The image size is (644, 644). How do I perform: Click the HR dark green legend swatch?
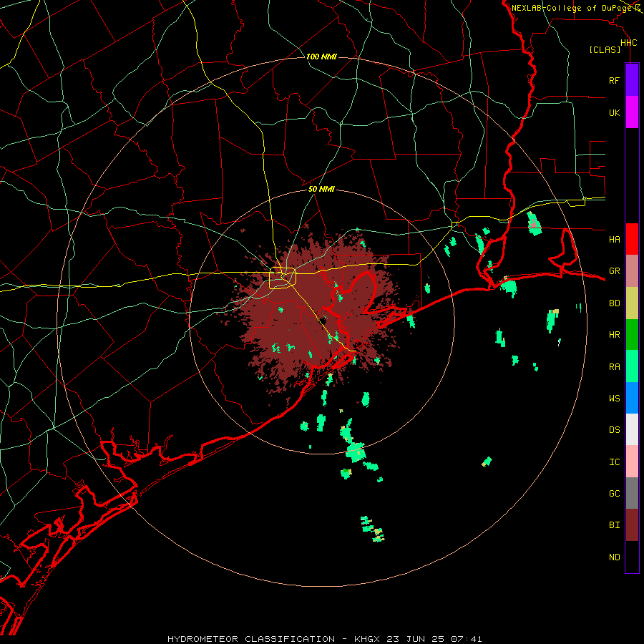[632, 335]
